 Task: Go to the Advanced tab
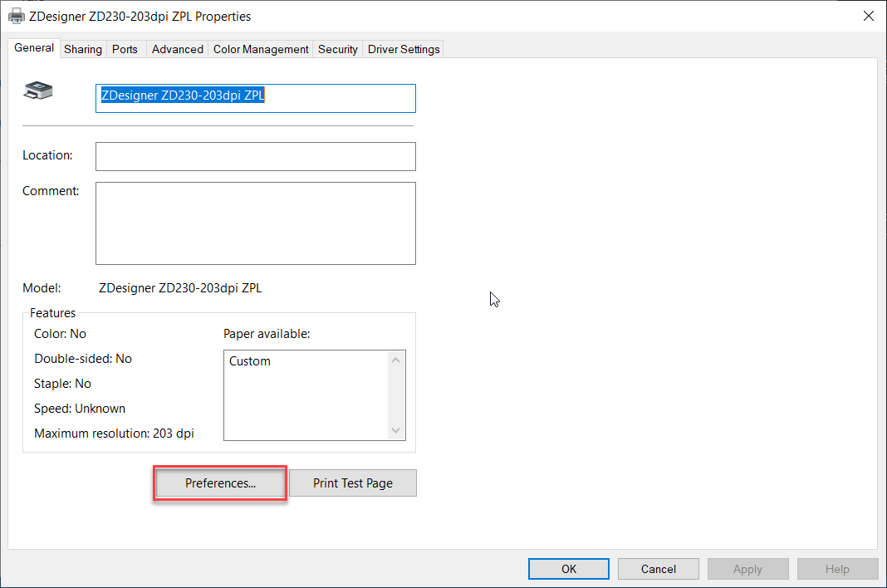pyautogui.click(x=177, y=49)
